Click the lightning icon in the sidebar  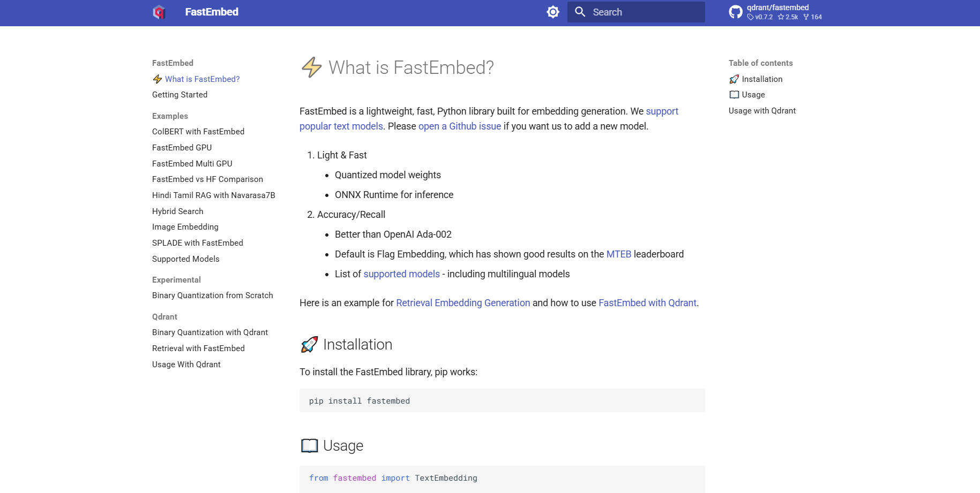158,79
